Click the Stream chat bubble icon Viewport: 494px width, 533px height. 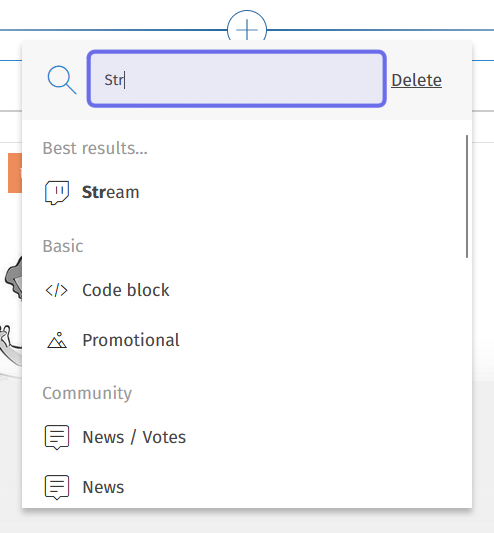click(x=57, y=192)
